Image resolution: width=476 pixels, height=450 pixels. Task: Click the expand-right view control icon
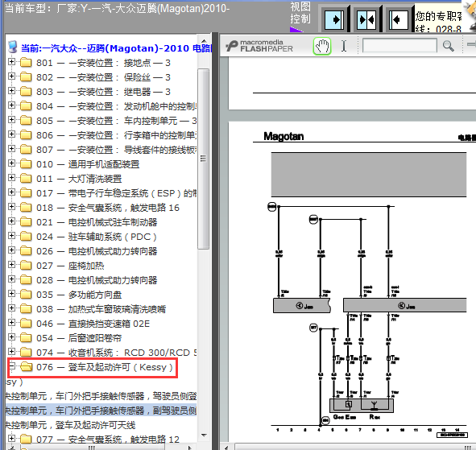pyautogui.click(x=334, y=19)
